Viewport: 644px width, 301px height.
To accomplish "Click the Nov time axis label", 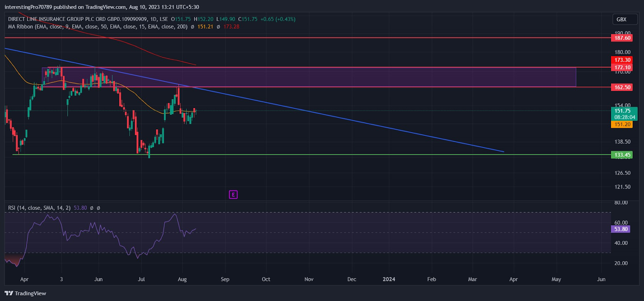I will 309,279.
